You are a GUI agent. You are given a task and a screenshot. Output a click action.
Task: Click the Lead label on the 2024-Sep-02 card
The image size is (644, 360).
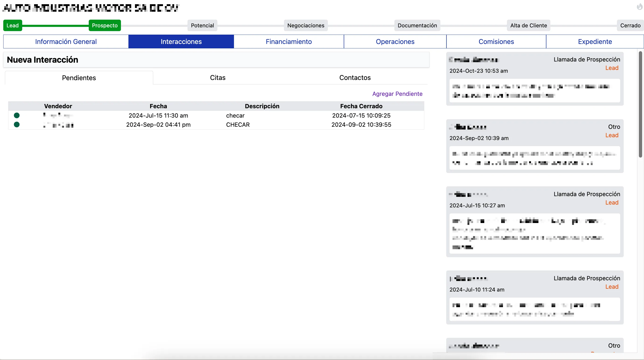coord(612,135)
